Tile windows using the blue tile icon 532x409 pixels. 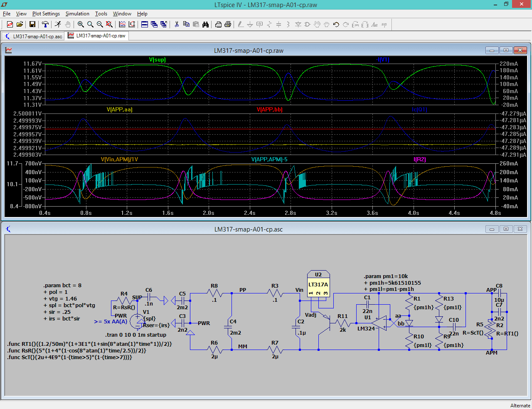(144, 24)
